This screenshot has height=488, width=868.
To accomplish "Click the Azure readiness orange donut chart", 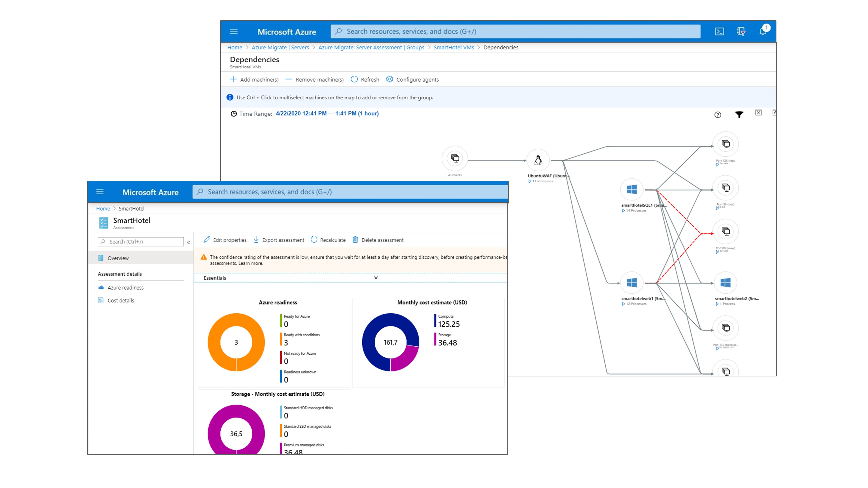I will tap(236, 342).
